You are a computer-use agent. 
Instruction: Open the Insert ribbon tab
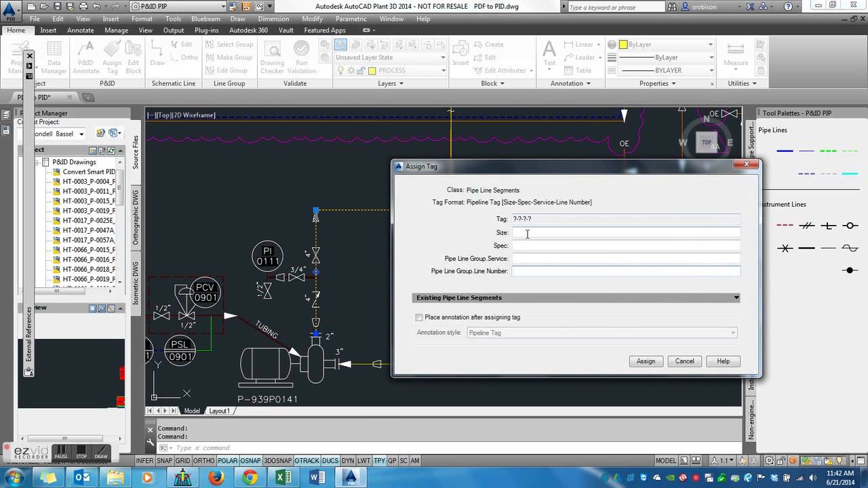coord(48,30)
